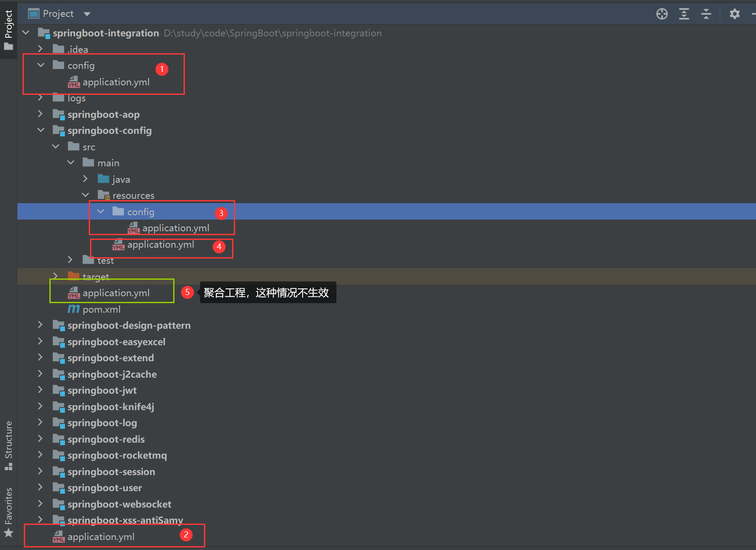Open the Project view settings gear
Image resolution: width=756 pixels, height=550 pixels.
point(734,14)
